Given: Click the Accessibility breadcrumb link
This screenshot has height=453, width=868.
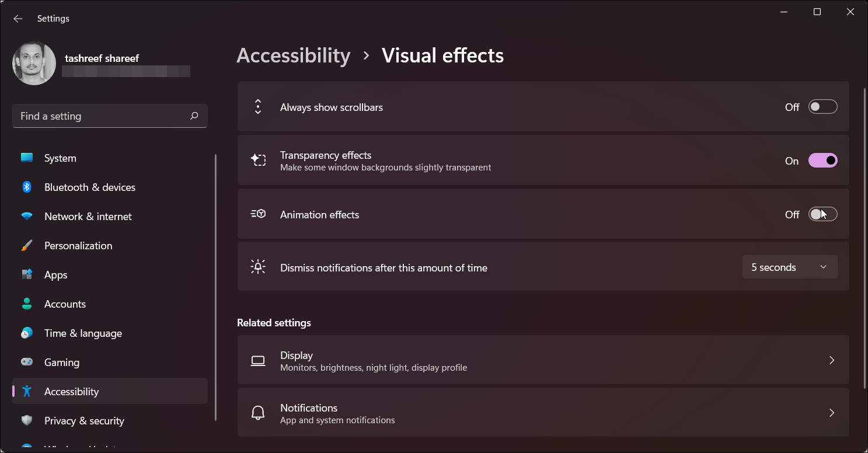Looking at the screenshot, I should point(293,55).
